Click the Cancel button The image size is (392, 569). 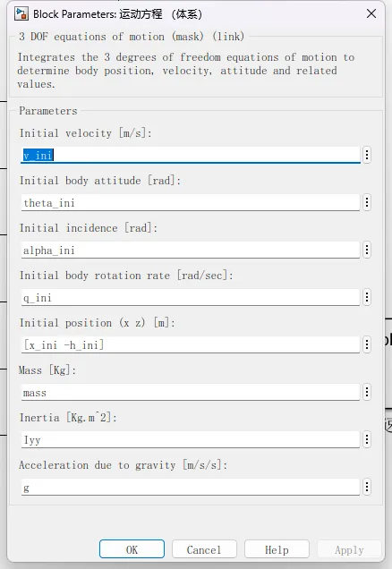tap(204, 549)
